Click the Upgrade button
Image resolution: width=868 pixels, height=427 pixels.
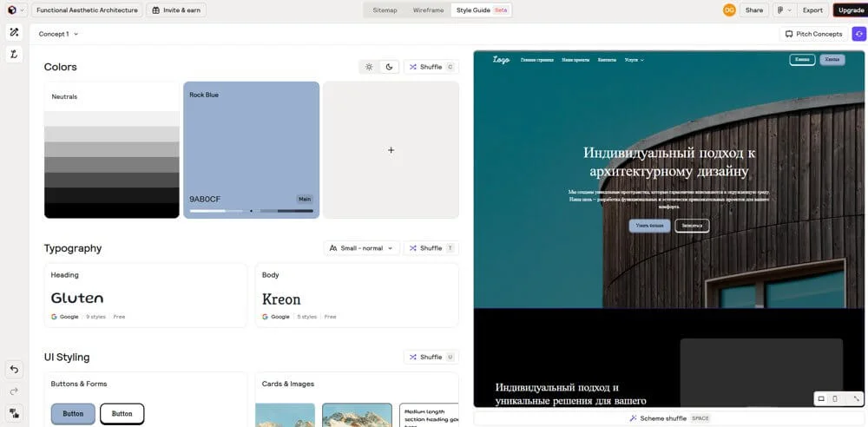tap(851, 10)
